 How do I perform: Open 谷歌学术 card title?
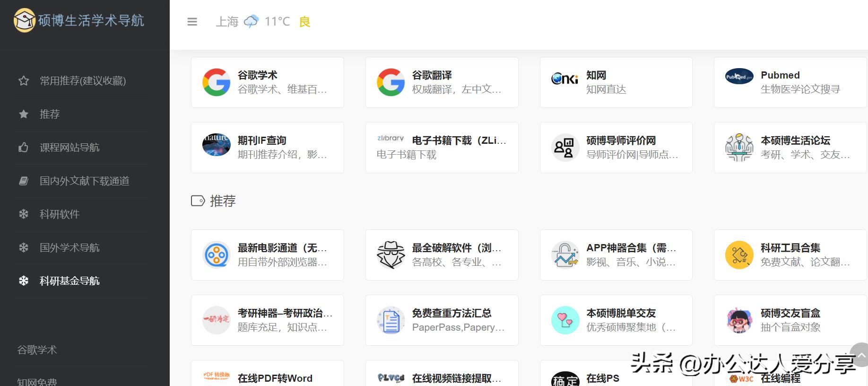pyautogui.click(x=258, y=75)
